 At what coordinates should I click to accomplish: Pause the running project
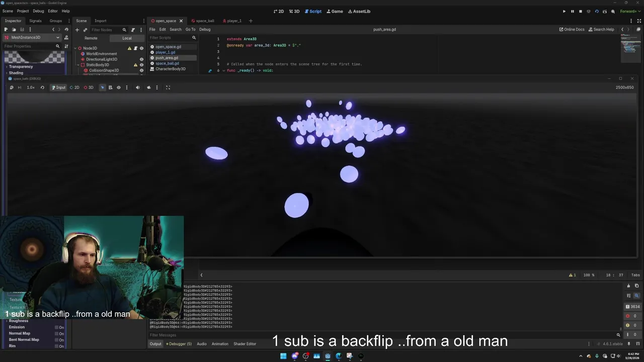[572, 11]
